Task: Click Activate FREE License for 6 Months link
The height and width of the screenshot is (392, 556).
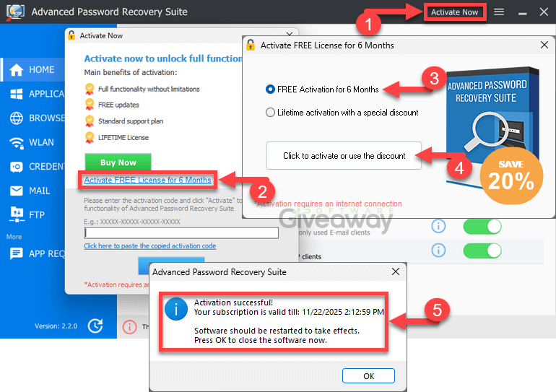Action: [x=147, y=180]
